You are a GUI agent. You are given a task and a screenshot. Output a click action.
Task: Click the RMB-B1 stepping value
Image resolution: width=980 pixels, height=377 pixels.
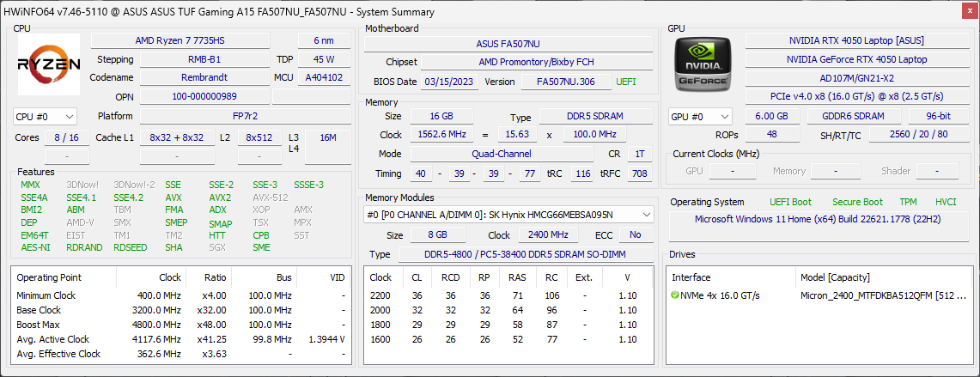click(x=204, y=59)
